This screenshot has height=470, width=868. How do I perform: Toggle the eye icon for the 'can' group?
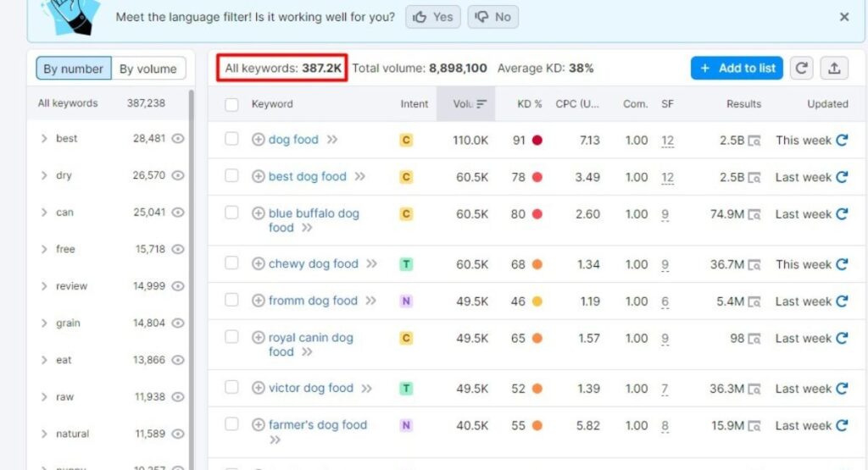coord(178,213)
